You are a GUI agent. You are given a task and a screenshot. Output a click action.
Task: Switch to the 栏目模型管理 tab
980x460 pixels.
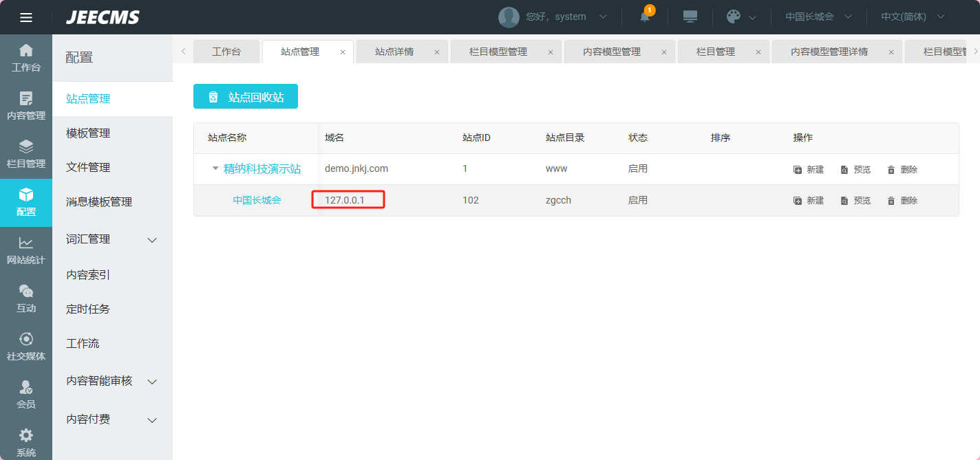498,52
